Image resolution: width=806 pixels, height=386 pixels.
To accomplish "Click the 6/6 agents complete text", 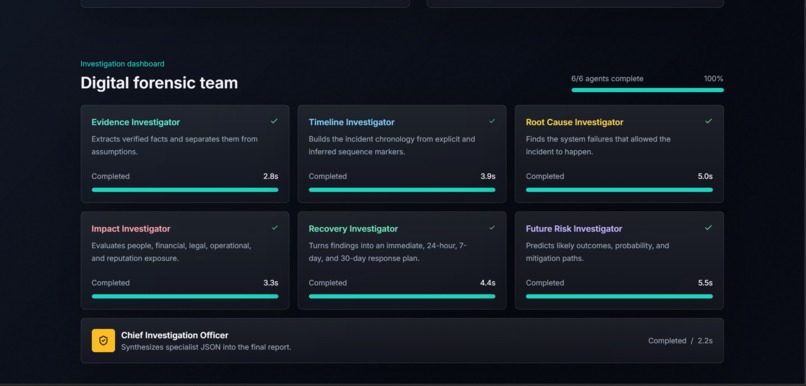I will 607,79.
